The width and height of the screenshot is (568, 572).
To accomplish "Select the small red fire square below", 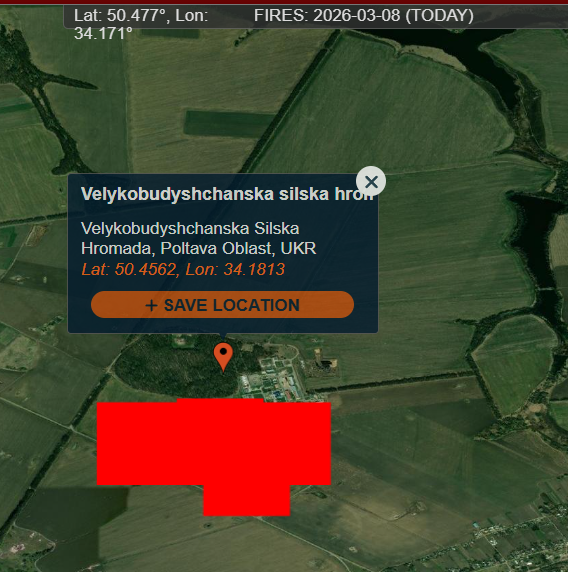I will point(247,500).
